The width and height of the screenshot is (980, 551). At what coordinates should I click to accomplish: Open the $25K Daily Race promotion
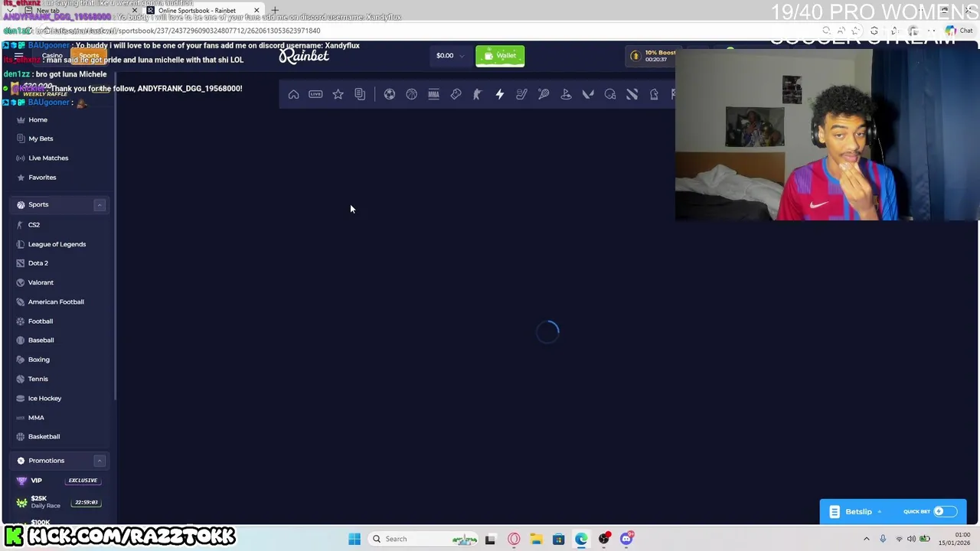click(58, 502)
